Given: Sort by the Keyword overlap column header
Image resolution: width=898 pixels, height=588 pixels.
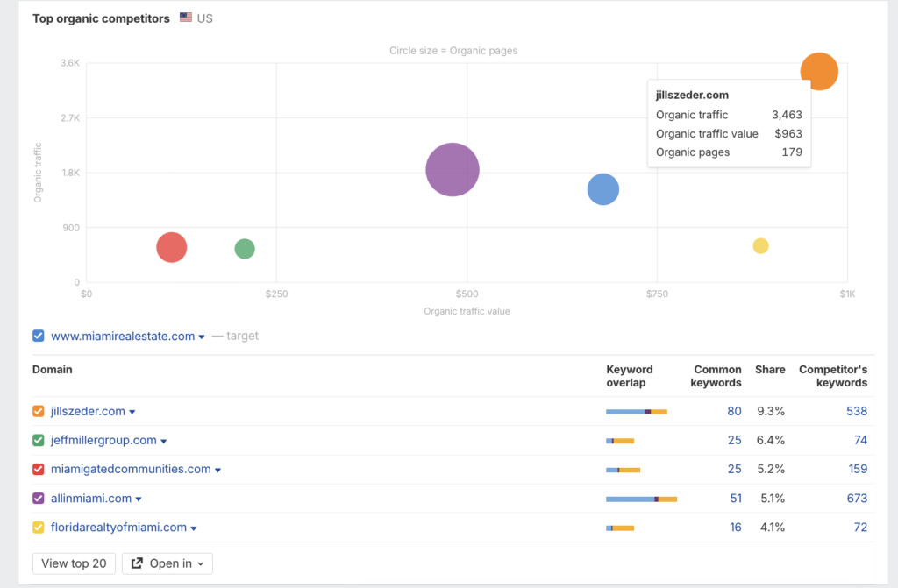Looking at the screenshot, I should click(x=629, y=376).
